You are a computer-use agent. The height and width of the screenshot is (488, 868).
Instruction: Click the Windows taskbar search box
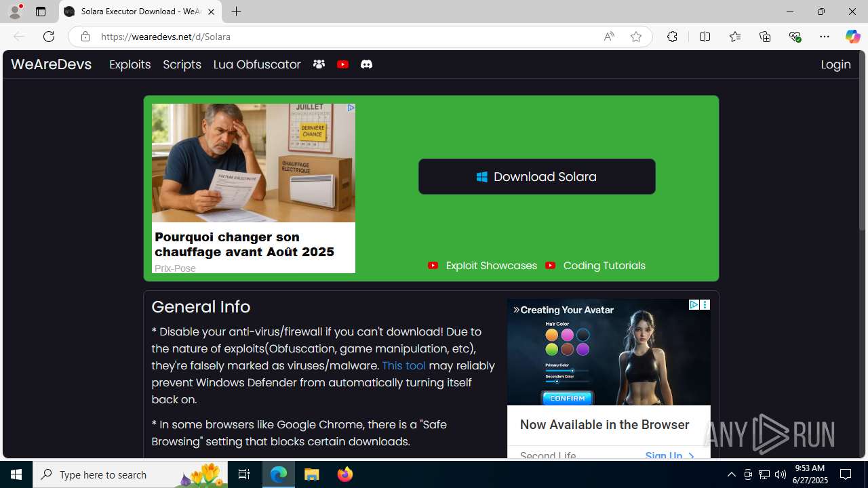pyautogui.click(x=130, y=474)
